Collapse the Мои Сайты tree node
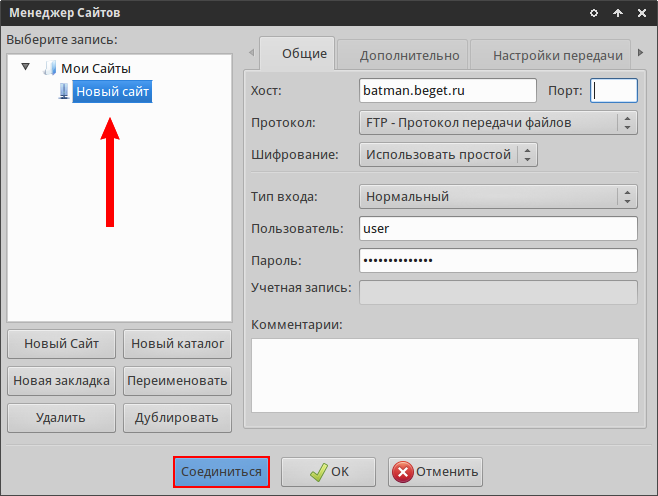The width and height of the screenshot is (658, 496). pyautogui.click(x=26, y=67)
